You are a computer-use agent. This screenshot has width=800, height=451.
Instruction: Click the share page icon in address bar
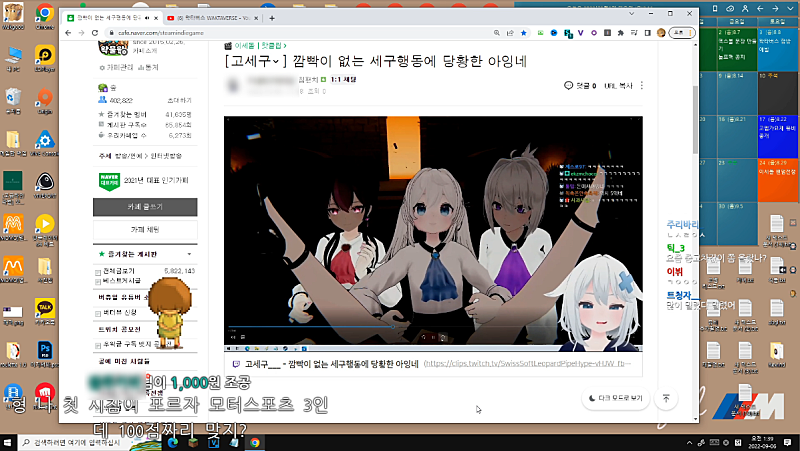(510, 33)
